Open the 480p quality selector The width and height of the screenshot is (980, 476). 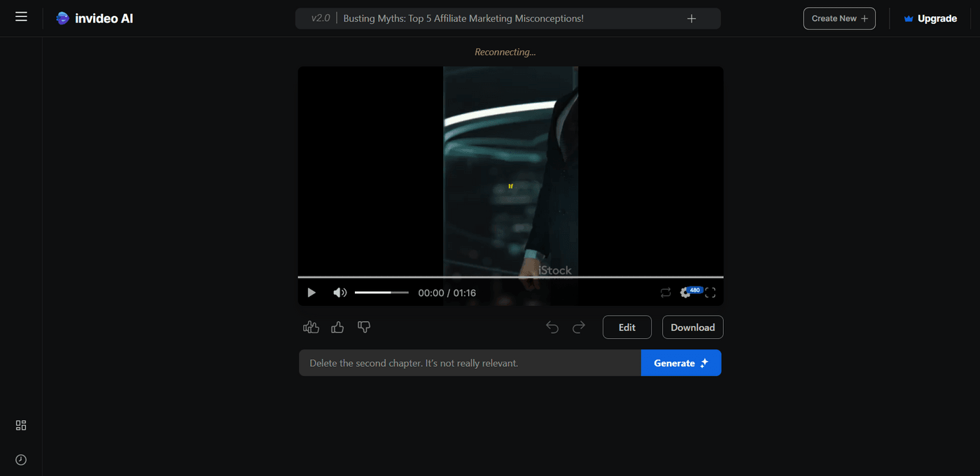coord(694,289)
